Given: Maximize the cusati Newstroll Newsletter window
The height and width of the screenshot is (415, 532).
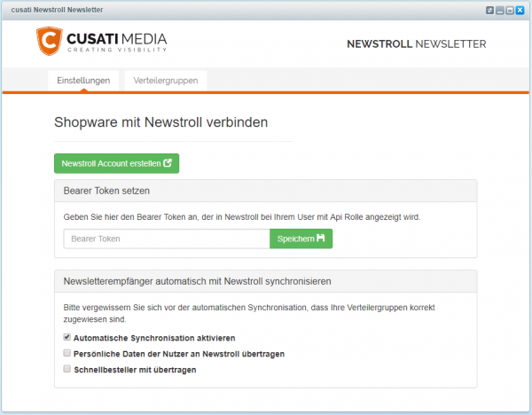Looking at the screenshot, I should [x=510, y=10].
